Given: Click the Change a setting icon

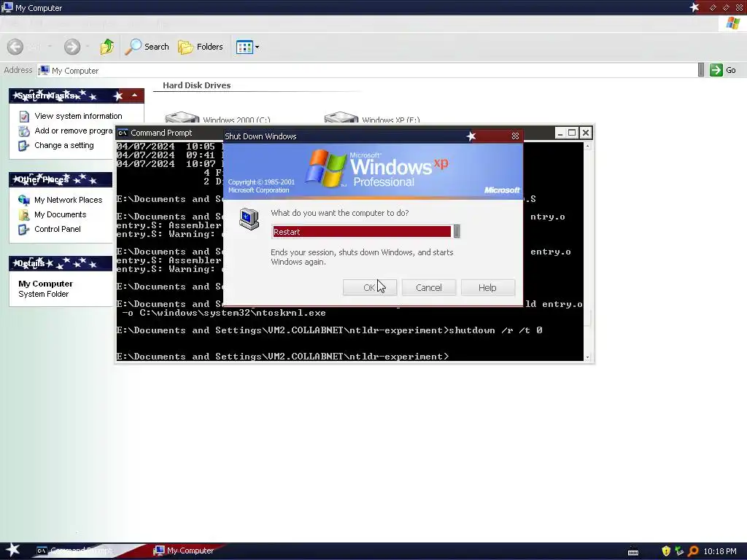Looking at the screenshot, I should [24, 146].
